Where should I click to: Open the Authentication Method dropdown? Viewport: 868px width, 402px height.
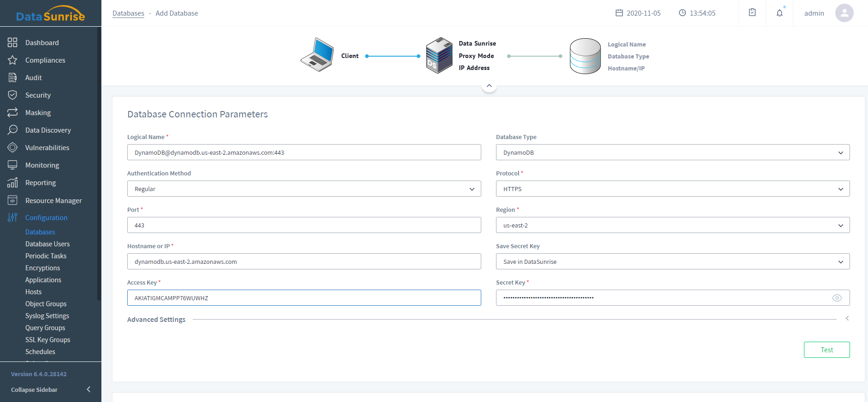[x=304, y=189]
